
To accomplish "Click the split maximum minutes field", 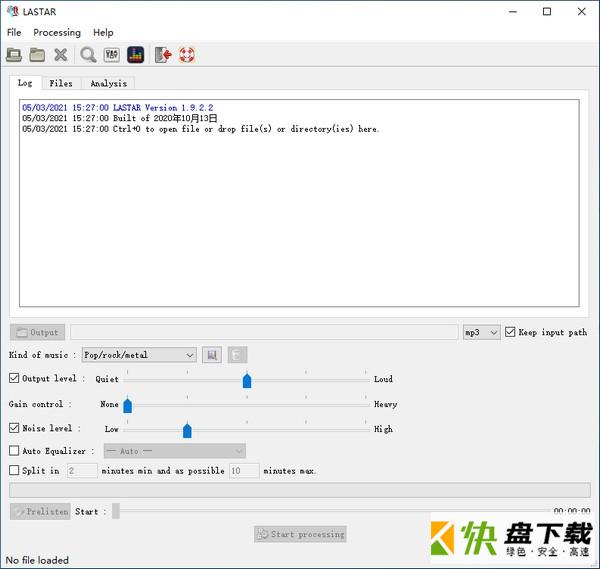I will (x=244, y=470).
